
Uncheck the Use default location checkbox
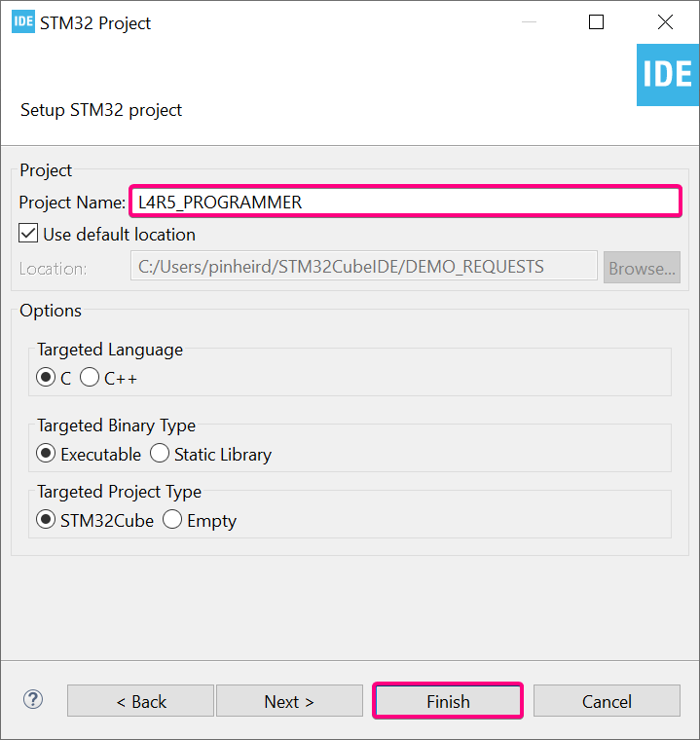click(28, 234)
